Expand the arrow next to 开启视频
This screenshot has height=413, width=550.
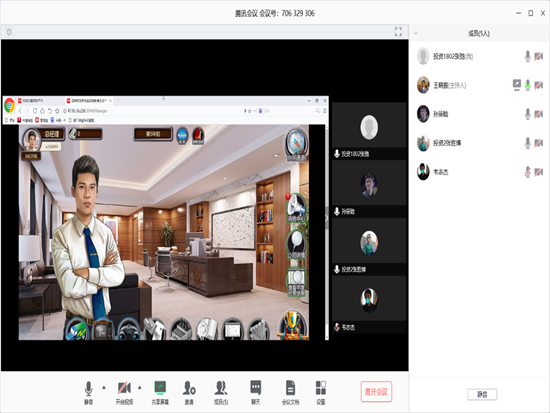tap(140, 388)
